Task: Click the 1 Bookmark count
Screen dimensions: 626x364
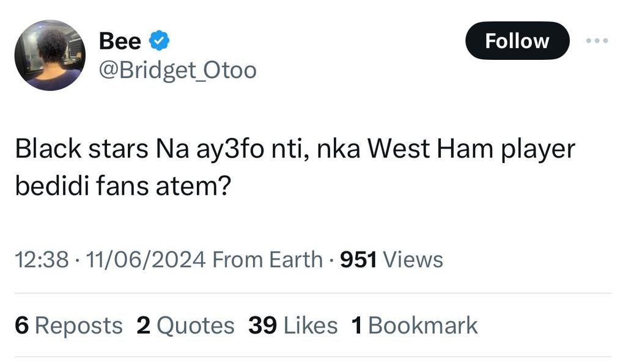Action: (414, 325)
